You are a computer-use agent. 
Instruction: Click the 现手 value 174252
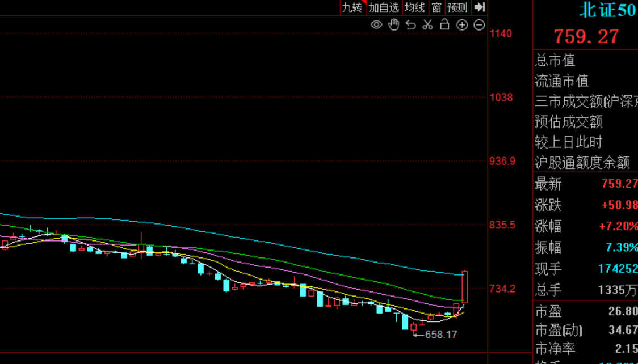tap(618, 268)
